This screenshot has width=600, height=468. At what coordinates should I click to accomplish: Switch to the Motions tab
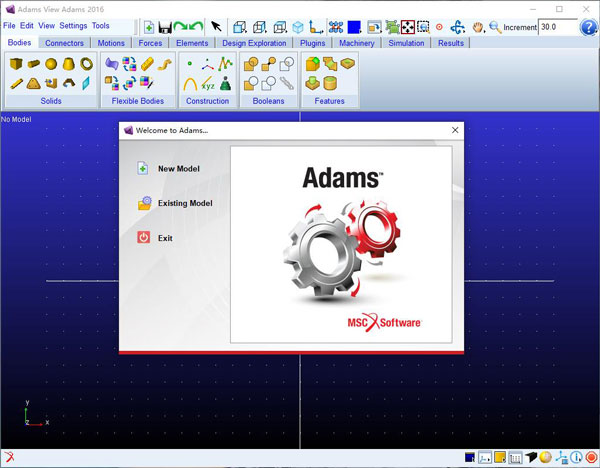click(x=111, y=43)
